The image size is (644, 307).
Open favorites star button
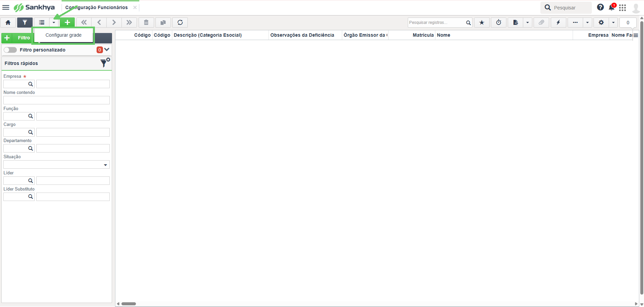tap(482, 23)
